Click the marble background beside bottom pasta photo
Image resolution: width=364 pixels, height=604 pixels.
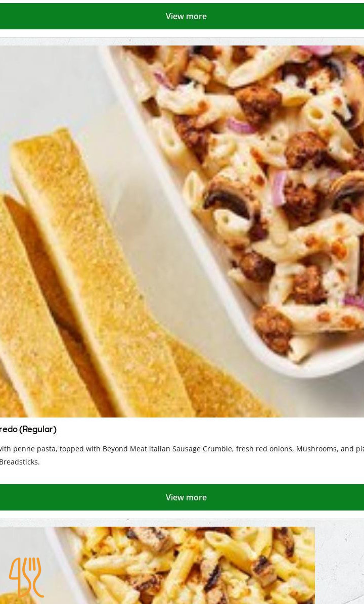pyautogui.click(x=339, y=565)
